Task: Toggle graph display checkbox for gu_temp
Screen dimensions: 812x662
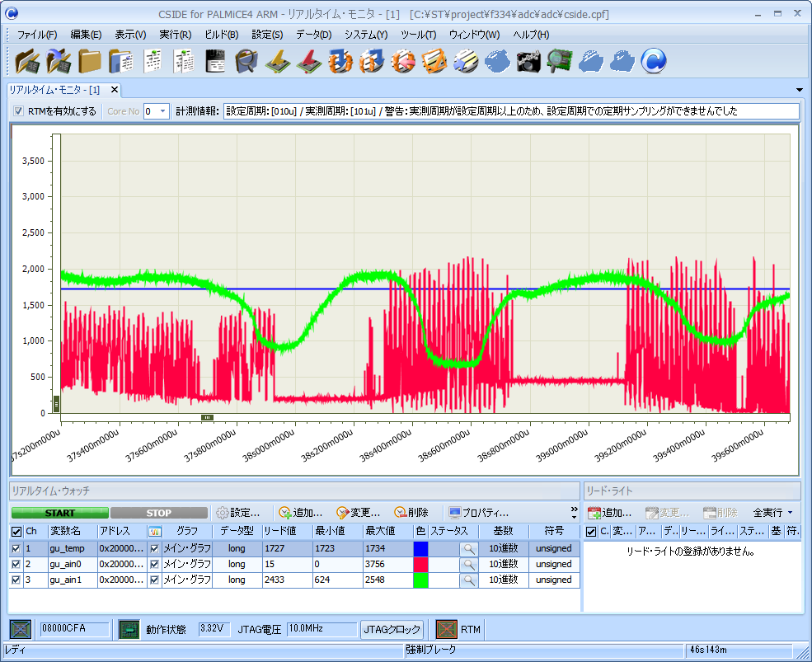Action: pos(154,548)
